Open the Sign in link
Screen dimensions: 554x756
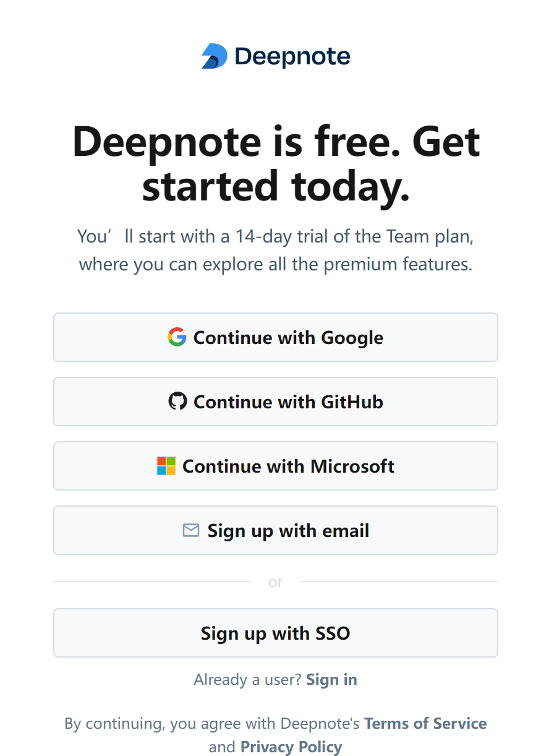point(332,680)
